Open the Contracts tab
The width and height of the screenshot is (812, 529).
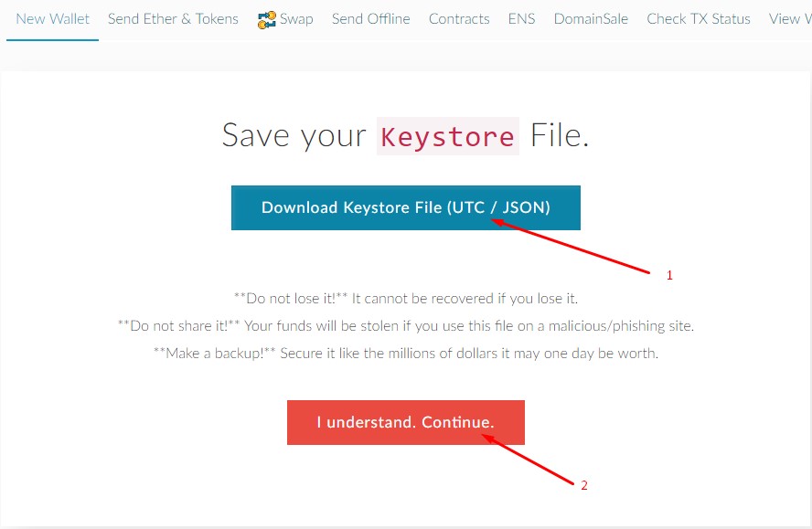pos(459,18)
